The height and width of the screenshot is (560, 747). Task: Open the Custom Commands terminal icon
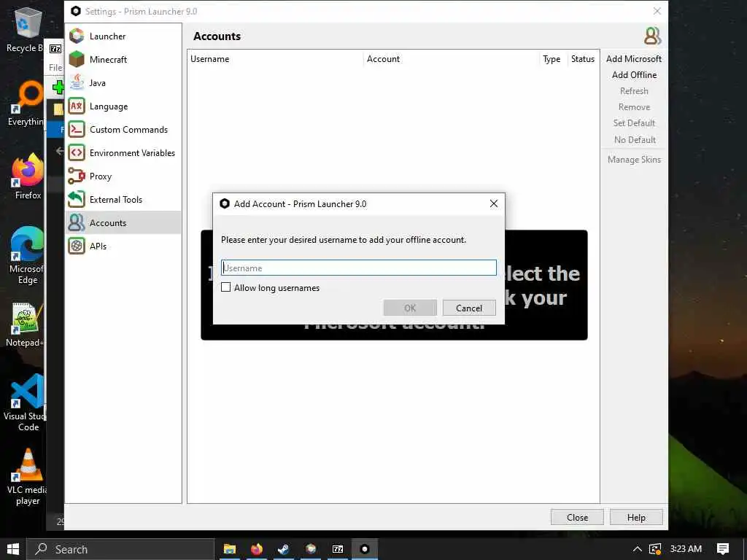pyautogui.click(x=76, y=130)
